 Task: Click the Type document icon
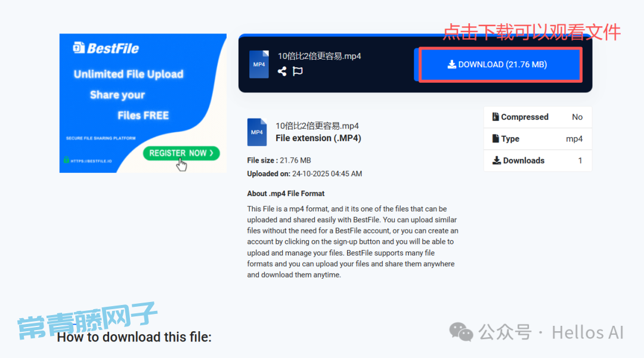496,139
